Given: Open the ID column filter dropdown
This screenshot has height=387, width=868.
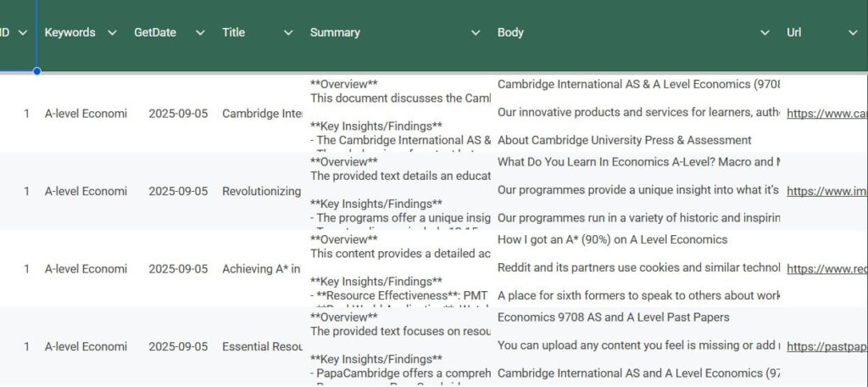Looking at the screenshot, I should 23,32.
